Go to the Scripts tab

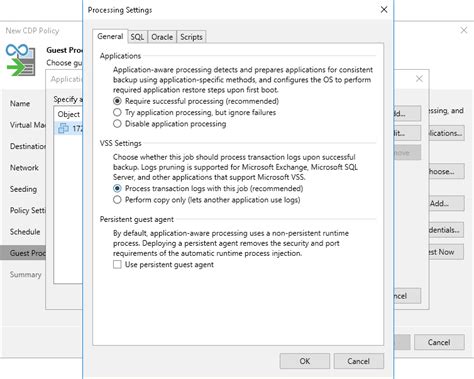pyautogui.click(x=191, y=37)
